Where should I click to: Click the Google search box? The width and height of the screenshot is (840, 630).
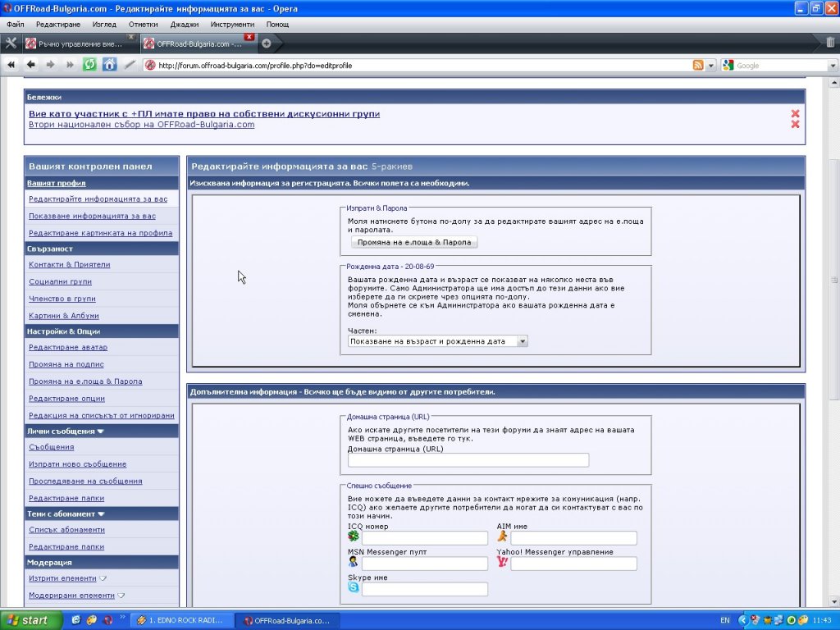781,66
